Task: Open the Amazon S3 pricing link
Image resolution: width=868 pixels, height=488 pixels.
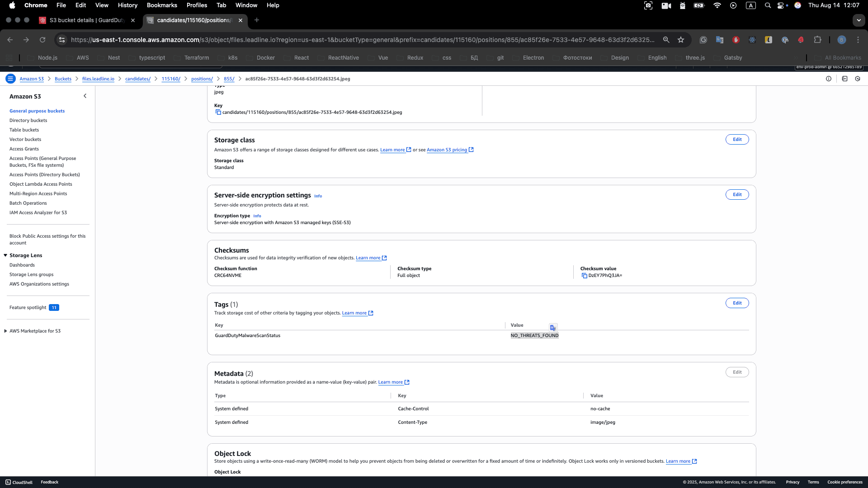Action: 447,150
